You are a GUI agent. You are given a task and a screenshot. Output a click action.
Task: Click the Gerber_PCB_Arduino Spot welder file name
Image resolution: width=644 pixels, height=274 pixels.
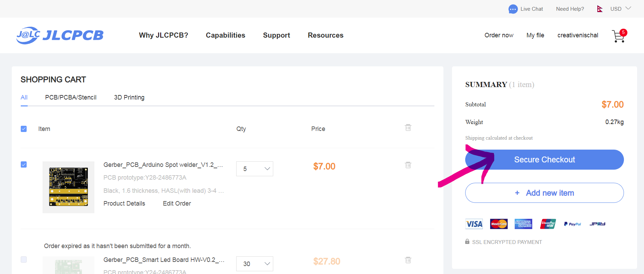point(163,165)
